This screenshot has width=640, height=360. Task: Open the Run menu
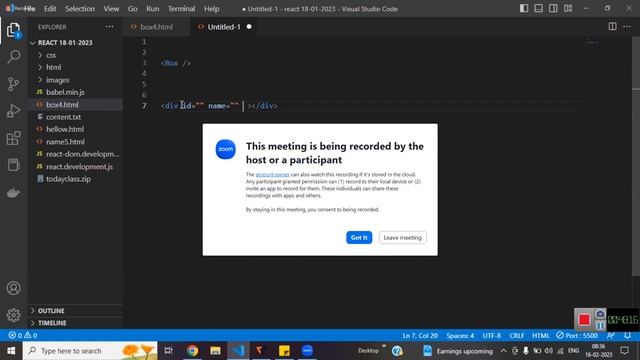click(x=153, y=9)
